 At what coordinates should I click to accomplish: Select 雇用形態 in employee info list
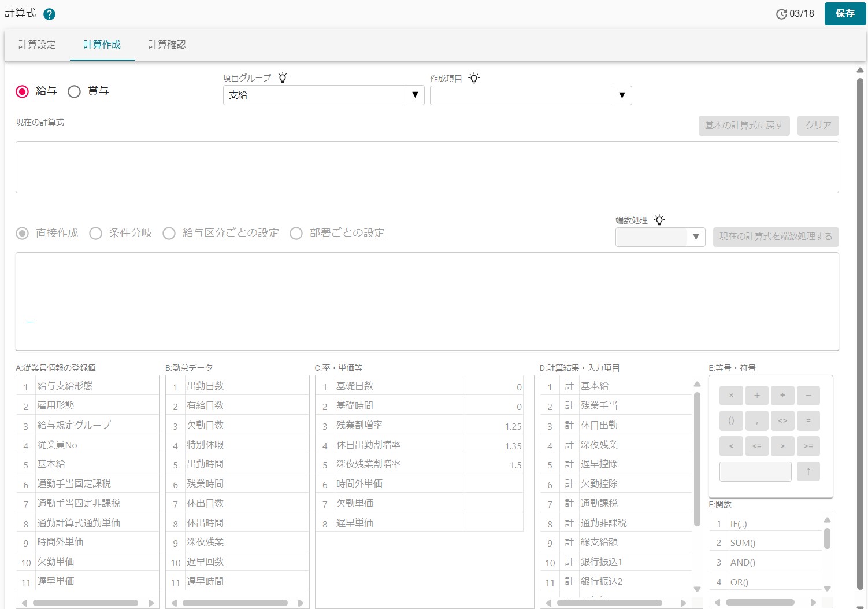[88, 405]
